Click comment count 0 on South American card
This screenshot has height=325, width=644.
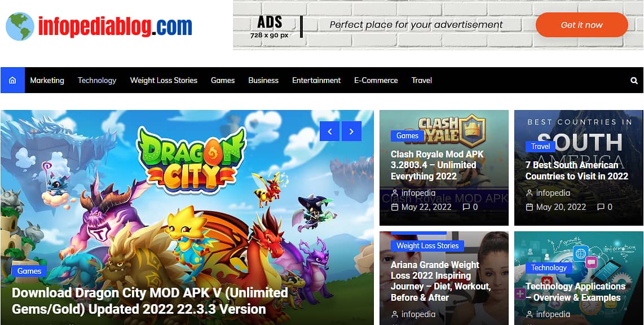[610, 207]
